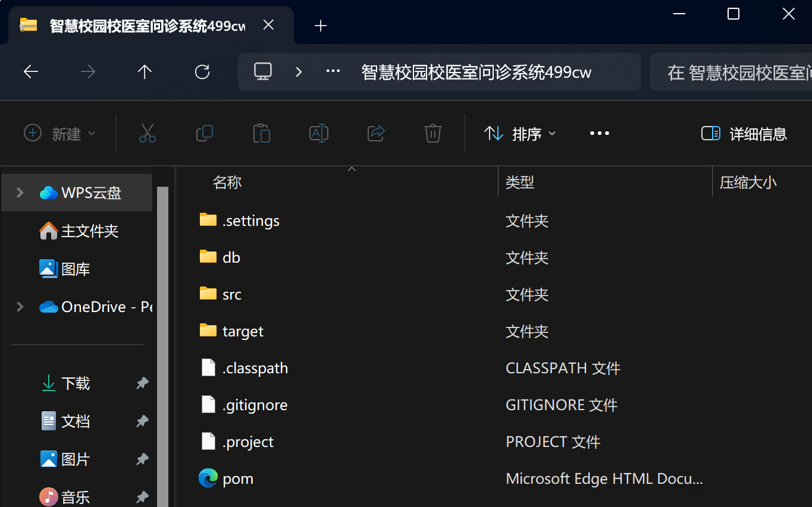Go up one folder level

[145, 73]
